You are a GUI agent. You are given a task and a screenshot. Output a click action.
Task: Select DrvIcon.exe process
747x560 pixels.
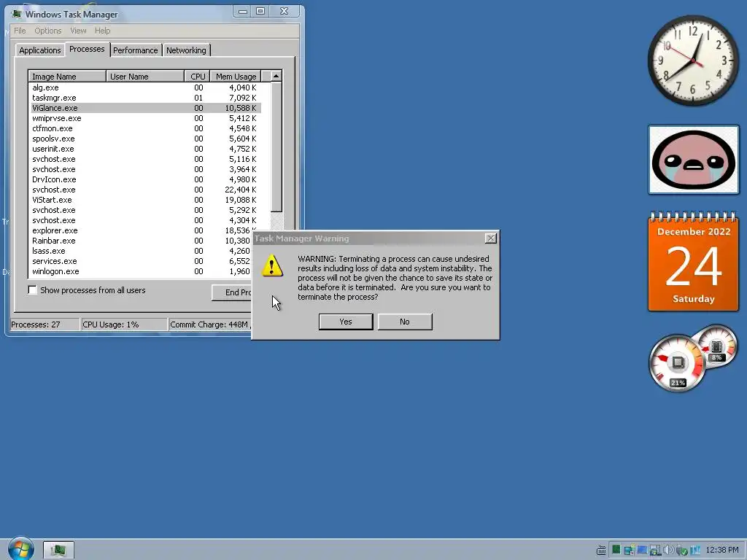coord(145,179)
